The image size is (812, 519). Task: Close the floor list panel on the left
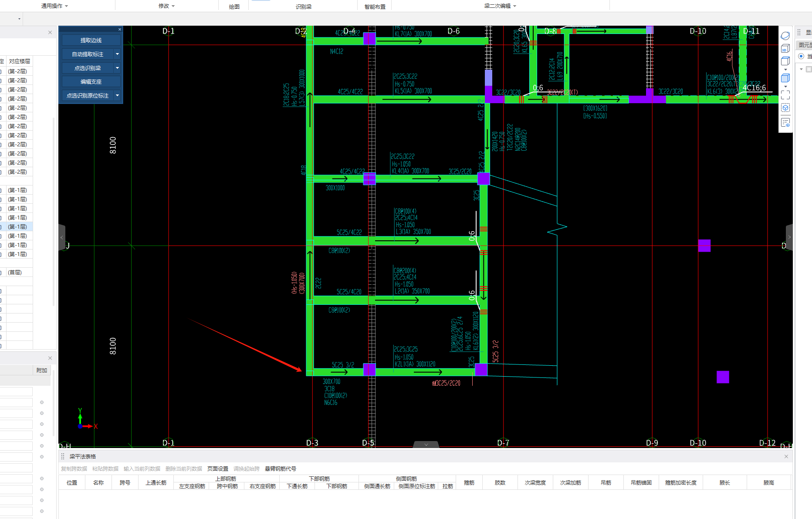coord(50,32)
